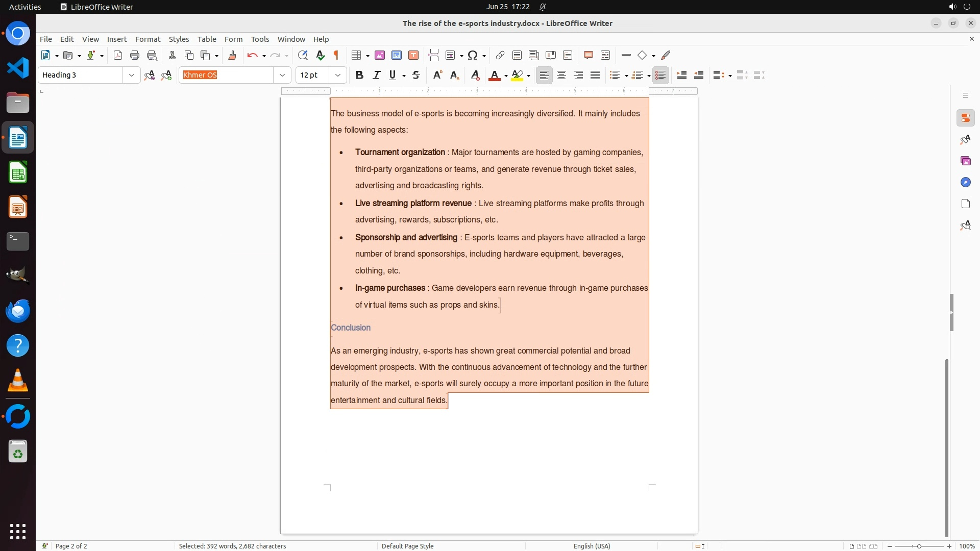980x551 pixels.
Task: Click Clone Formatting paintbrush icon
Action: pos(232,55)
